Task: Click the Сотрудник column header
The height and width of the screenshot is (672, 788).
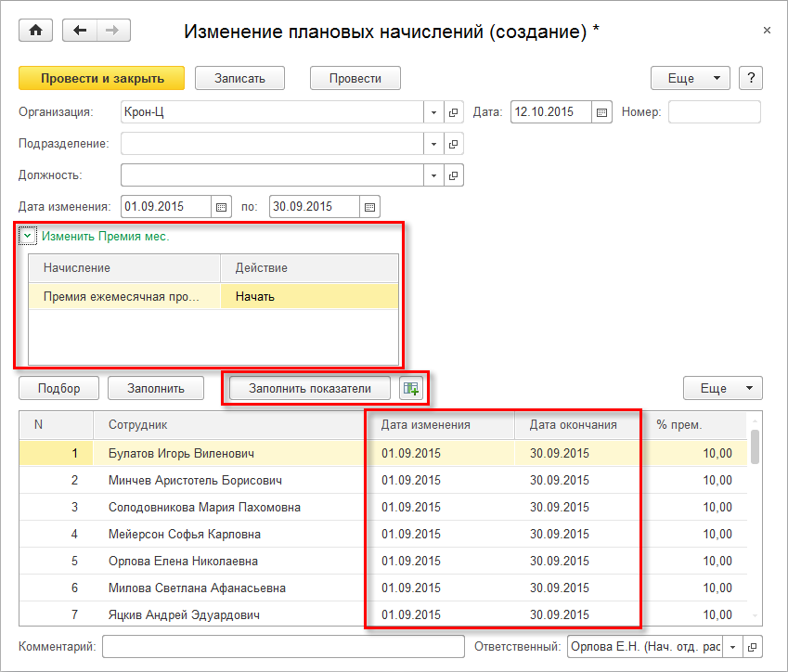Action: click(230, 425)
